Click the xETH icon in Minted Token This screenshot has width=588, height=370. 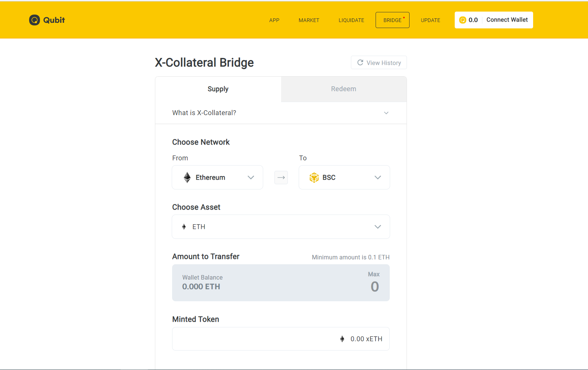click(342, 339)
